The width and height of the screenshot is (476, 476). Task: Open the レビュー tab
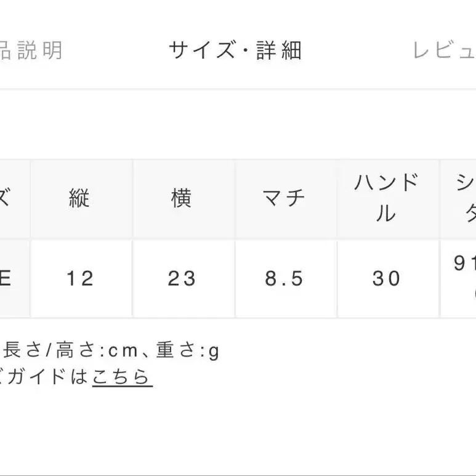point(443,51)
